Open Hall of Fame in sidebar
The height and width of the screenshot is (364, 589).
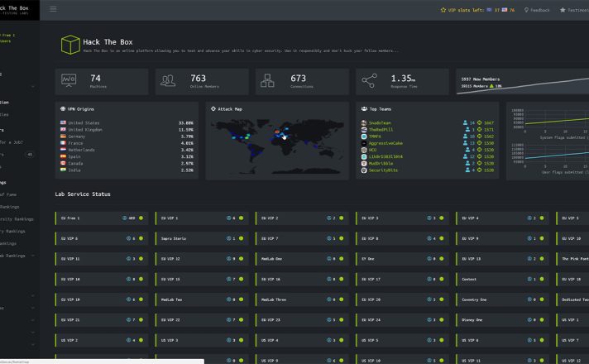coord(8,194)
